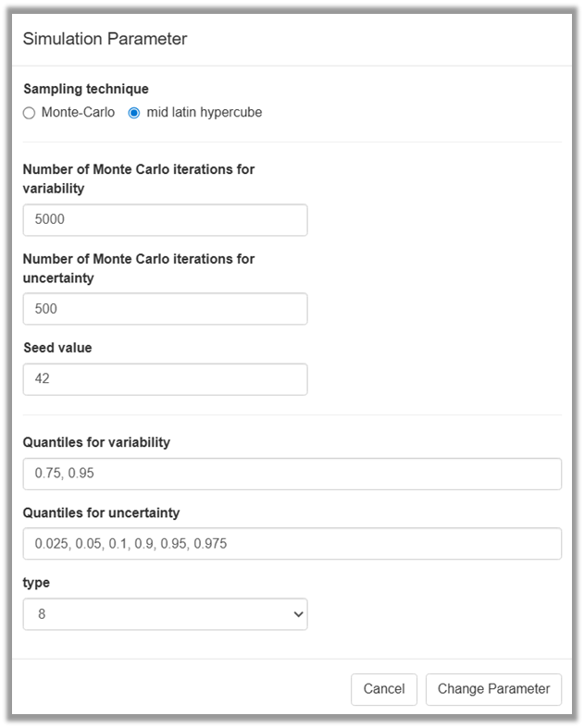This screenshot has height=728, width=584.
Task: Click the Monte-Carlo option's text label
Action: (78, 113)
